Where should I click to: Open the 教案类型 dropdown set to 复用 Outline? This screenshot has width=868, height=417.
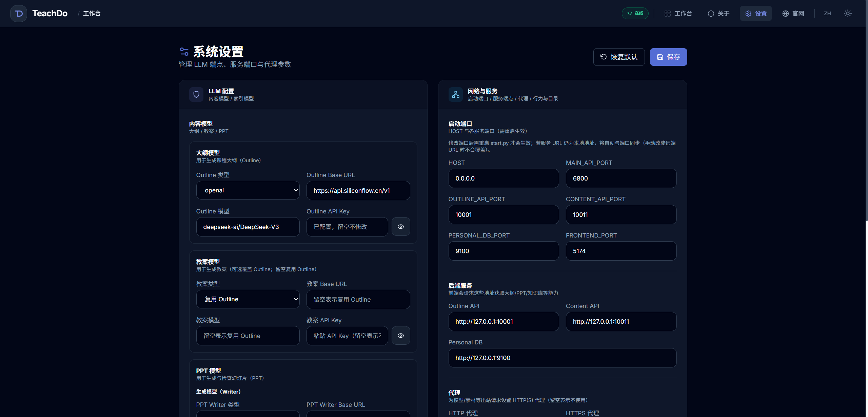[x=248, y=299]
